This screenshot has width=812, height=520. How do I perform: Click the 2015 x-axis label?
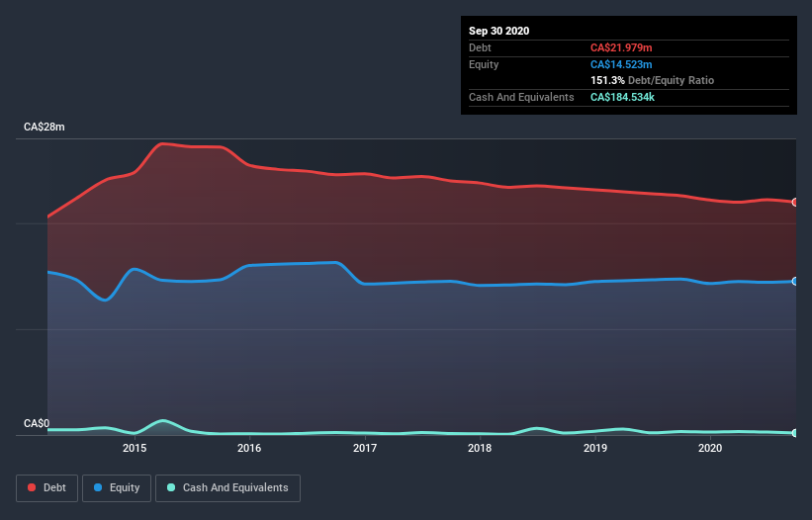coord(135,448)
